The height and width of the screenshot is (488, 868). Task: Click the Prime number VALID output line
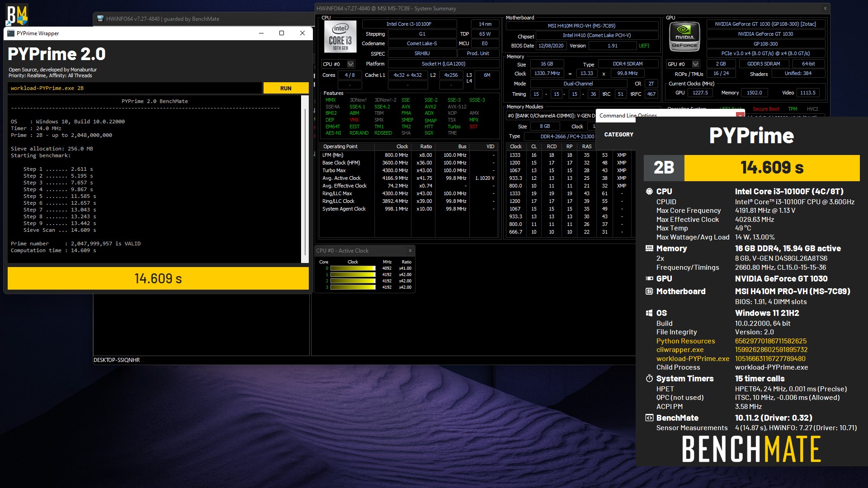pos(75,244)
